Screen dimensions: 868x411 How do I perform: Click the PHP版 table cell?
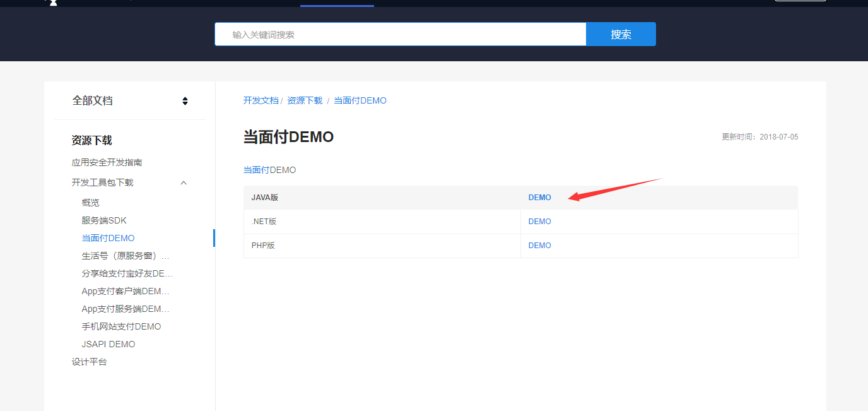pyautogui.click(x=382, y=246)
